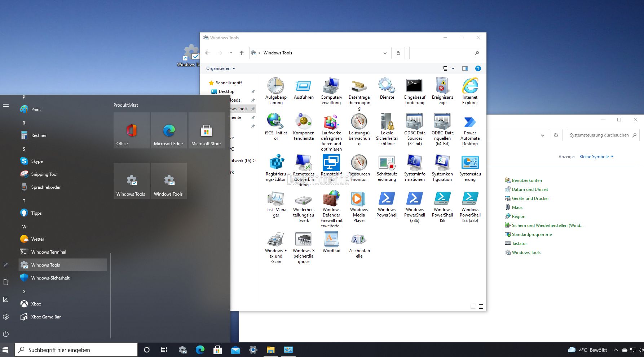Expand the Organisieren dropdown menu
644x357 pixels.
pos(221,68)
